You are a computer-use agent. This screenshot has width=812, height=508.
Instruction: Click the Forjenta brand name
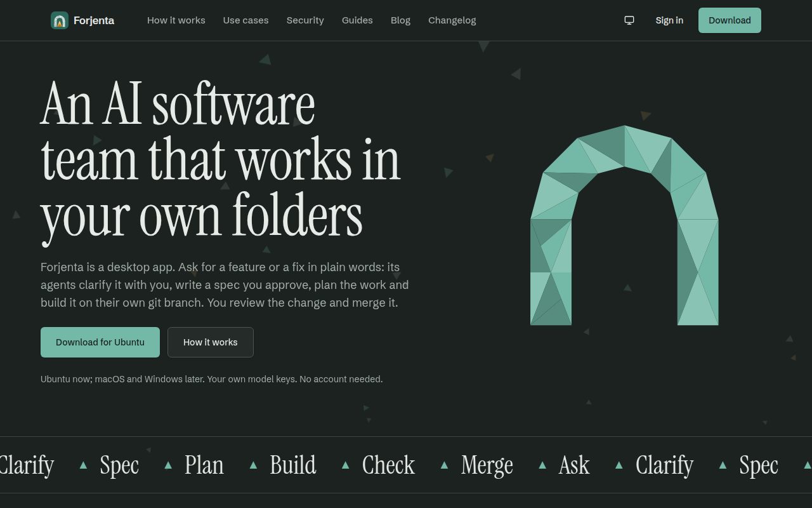tap(94, 20)
